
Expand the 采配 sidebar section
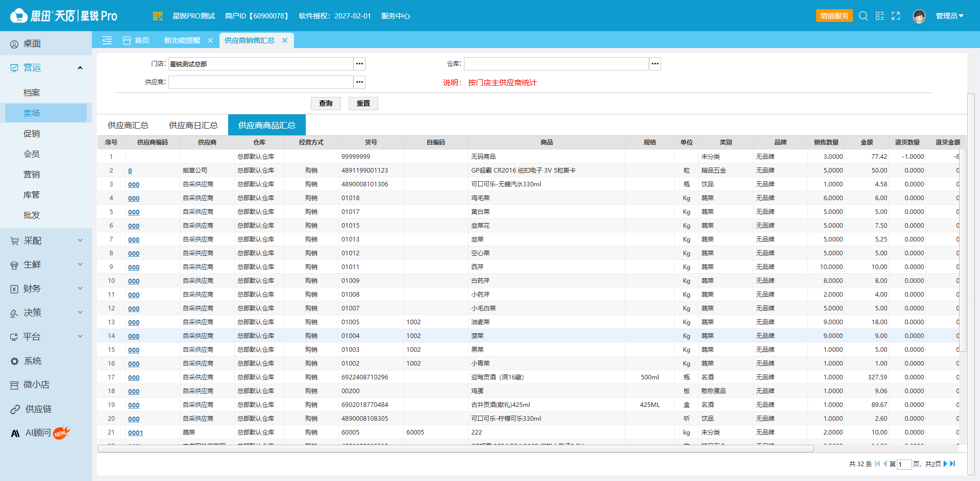click(x=46, y=240)
